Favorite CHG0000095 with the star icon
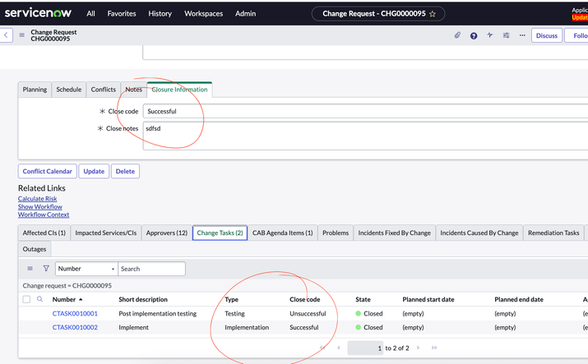The width and height of the screenshot is (588, 364). coord(433,14)
